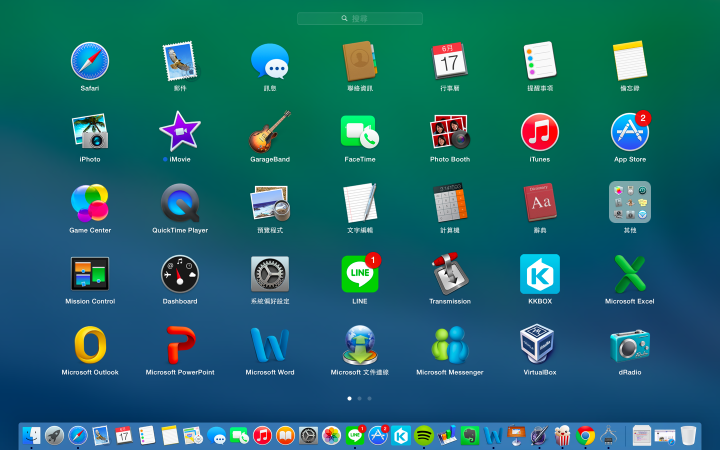Image resolution: width=720 pixels, height=450 pixels.
Task: Open Mission Control
Action: [x=90, y=274]
